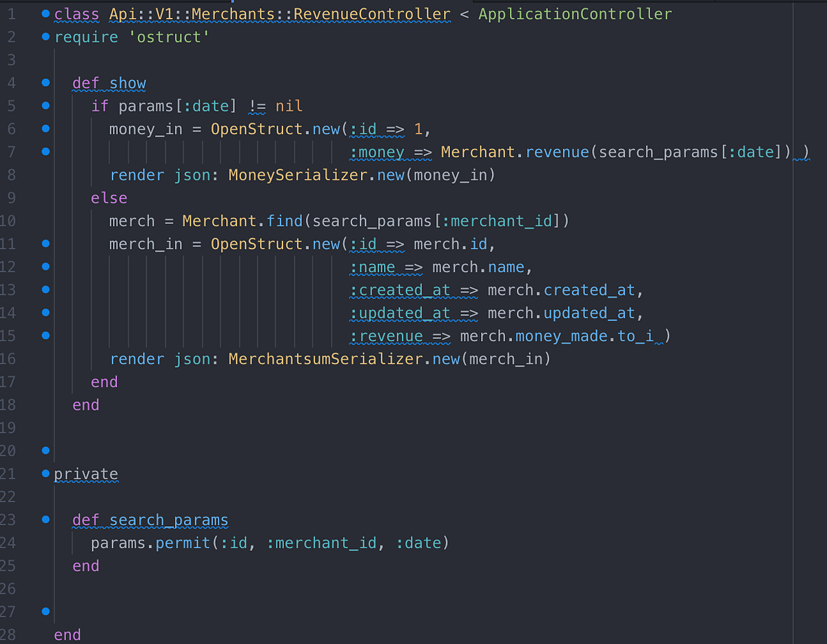Click the breakpoint dot on line 27
This screenshot has width=827, height=644.
45,611
